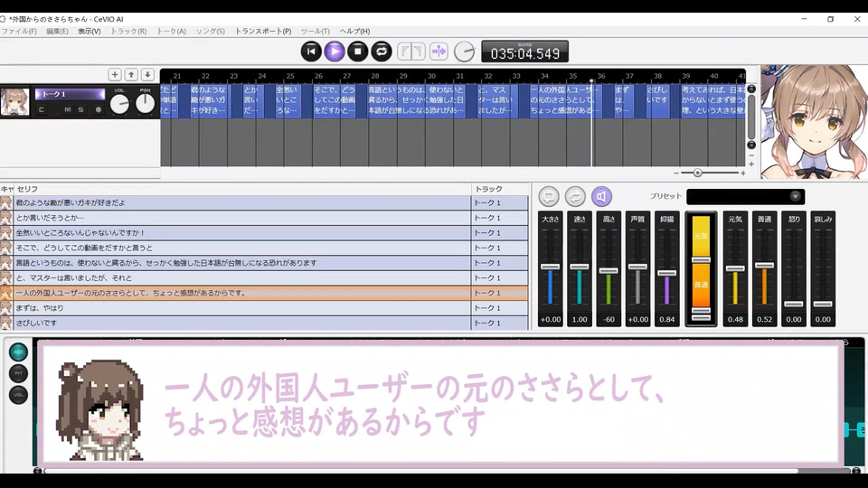Screen dimensions: 868x488
Task: Open the ヘルプ(H) menu
Action: click(x=354, y=32)
